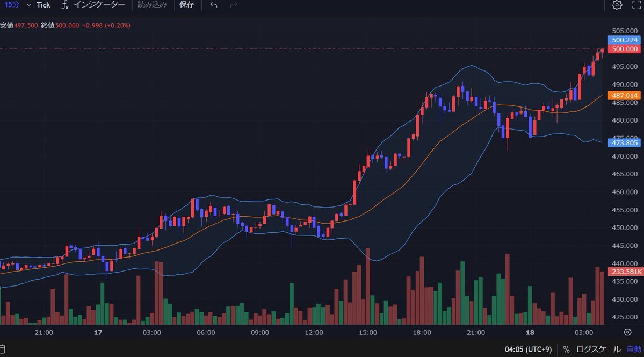
Task: Click the 460.000 price axis label
Action: [x=624, y=192]
